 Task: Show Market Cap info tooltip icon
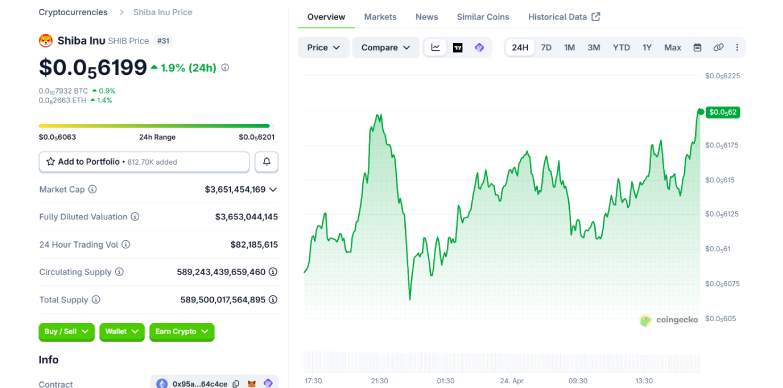pyautogui.click(x=92, y=189)
